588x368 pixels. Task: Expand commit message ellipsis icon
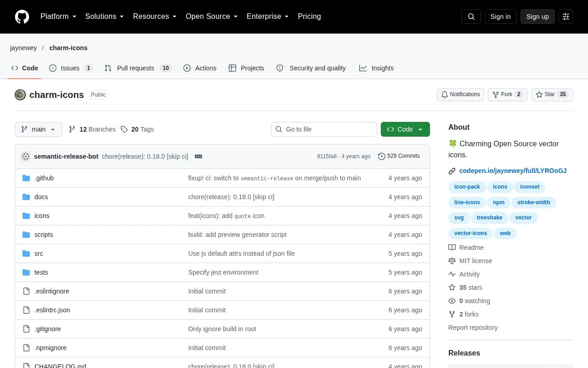198,156
